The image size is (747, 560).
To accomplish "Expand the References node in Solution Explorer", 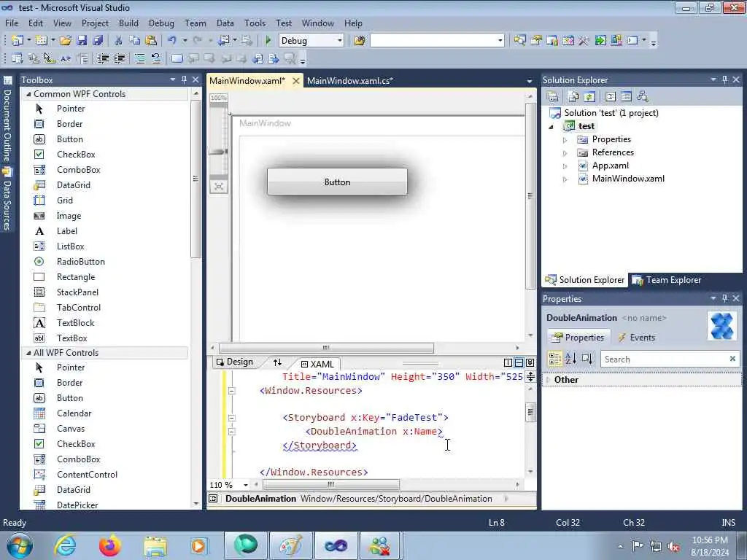I will (565, 153).
